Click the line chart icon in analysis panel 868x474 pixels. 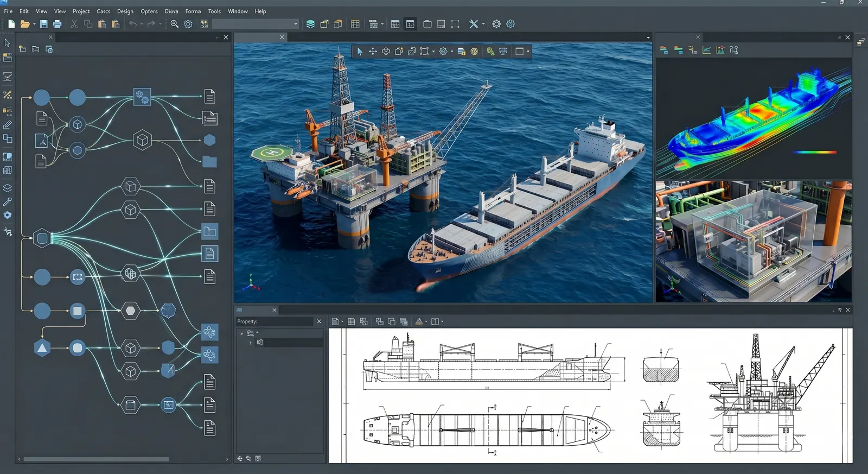click(x=706, y=50)
